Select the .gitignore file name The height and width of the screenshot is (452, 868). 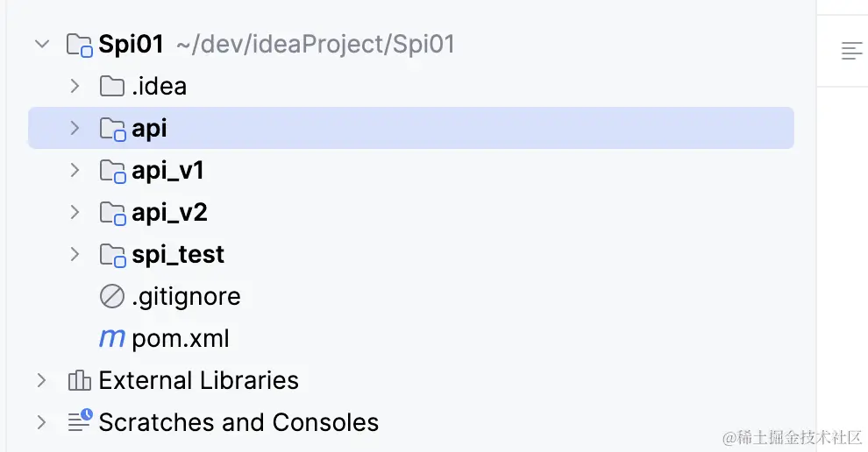click(186, 297)
